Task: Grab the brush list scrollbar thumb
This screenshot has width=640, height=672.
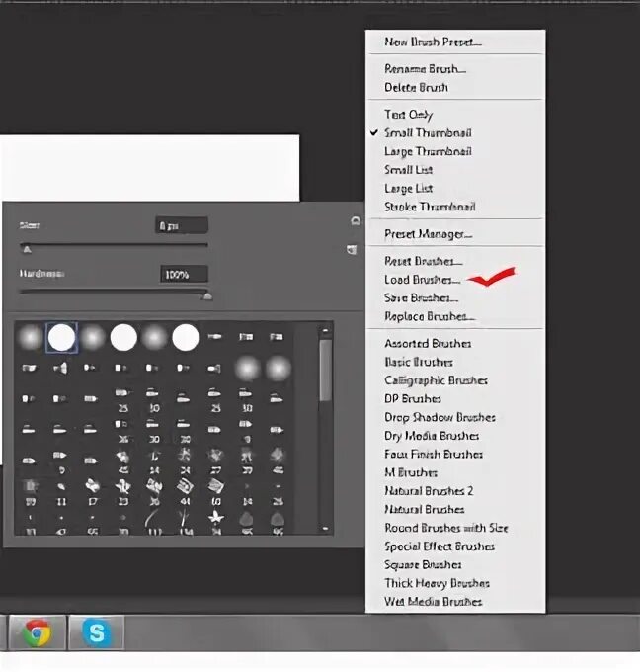Action: point(326,371)
